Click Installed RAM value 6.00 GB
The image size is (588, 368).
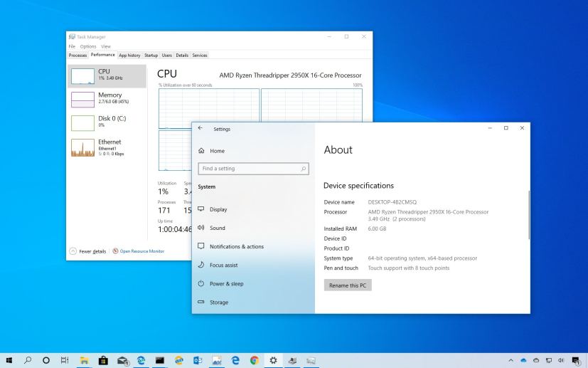pos(377,228)
